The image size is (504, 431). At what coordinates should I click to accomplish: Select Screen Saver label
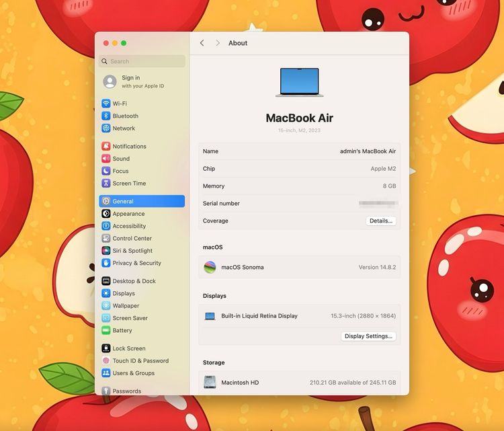pos(130,318)
